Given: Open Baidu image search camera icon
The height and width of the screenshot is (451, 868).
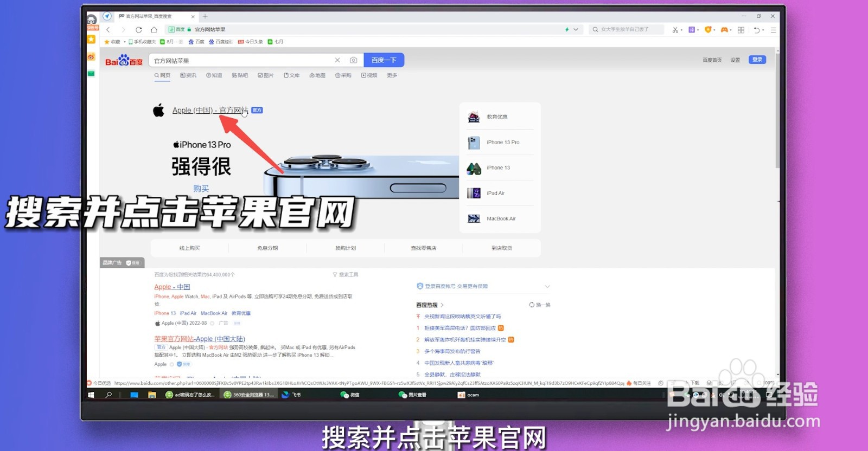Looking at the screenshot, I should (353, 60).
